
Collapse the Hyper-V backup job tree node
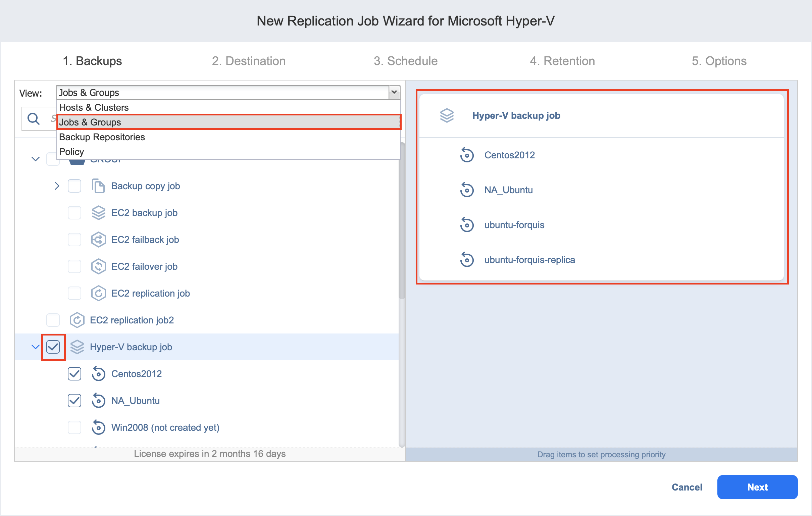point(35,347)
